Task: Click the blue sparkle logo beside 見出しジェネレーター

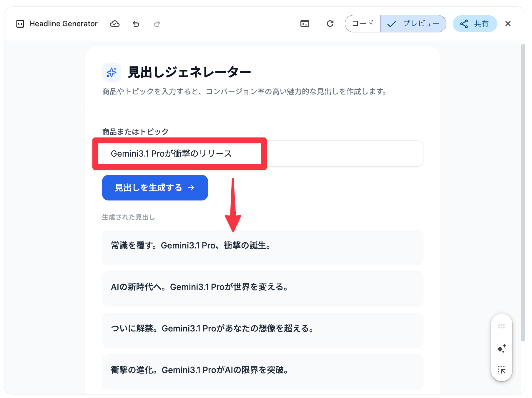Action: click(x=112, y=72)
